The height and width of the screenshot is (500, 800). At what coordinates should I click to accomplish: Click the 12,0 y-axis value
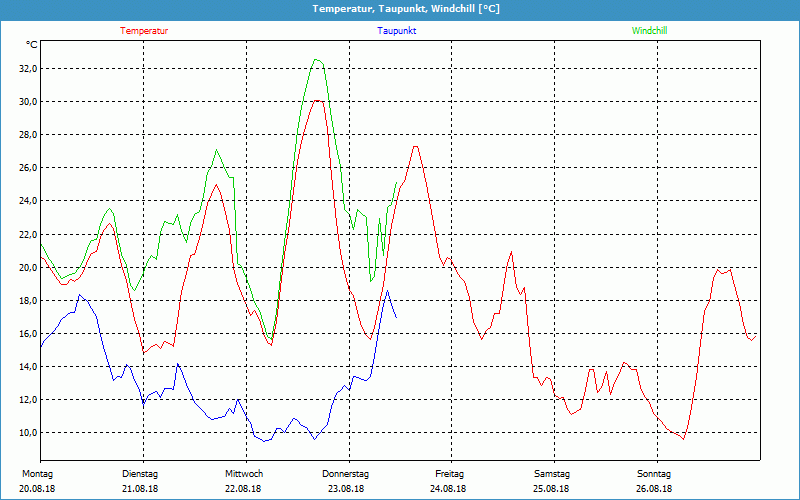(28, 399)
